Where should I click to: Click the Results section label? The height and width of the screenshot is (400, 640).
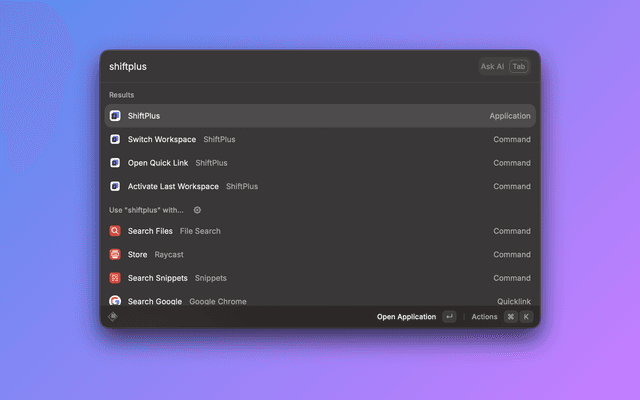(x=121, y=95)
